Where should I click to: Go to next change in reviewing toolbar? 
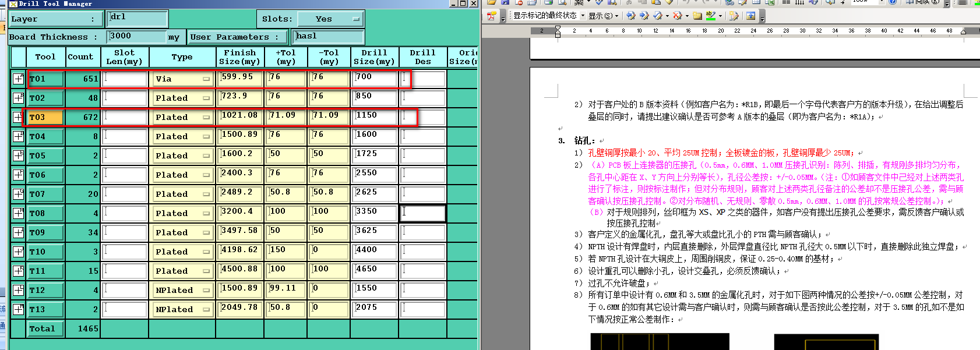[644, 16]
